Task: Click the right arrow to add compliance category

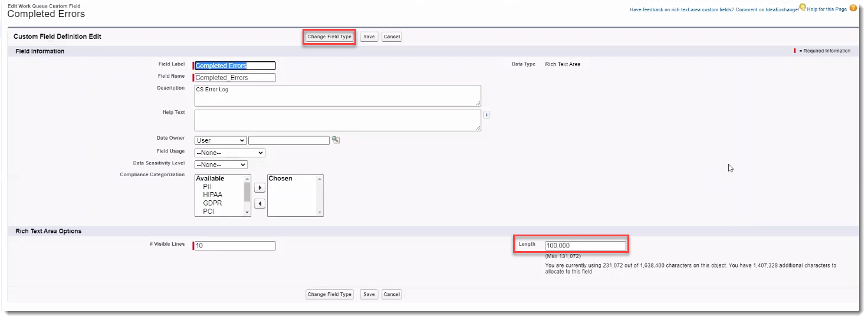Action: [x=259, y=188]
